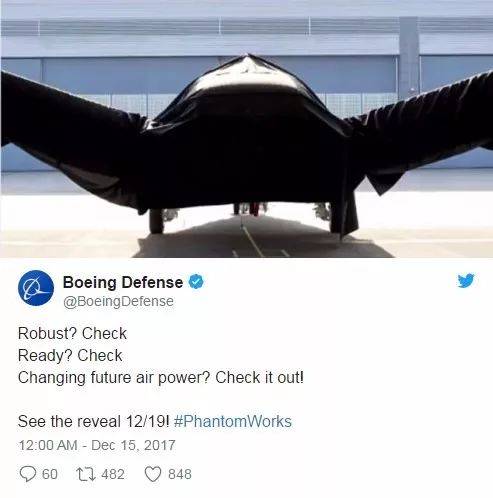The width and height of the screenshot is (493, 498).
Task: Click the 'Robust? Check' tweet line
Action: pos(72,333)
